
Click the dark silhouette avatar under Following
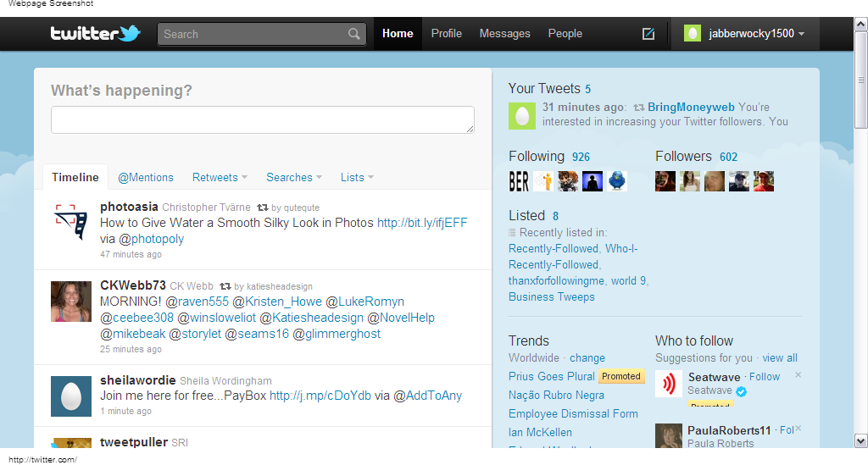[x=593, y=181]
